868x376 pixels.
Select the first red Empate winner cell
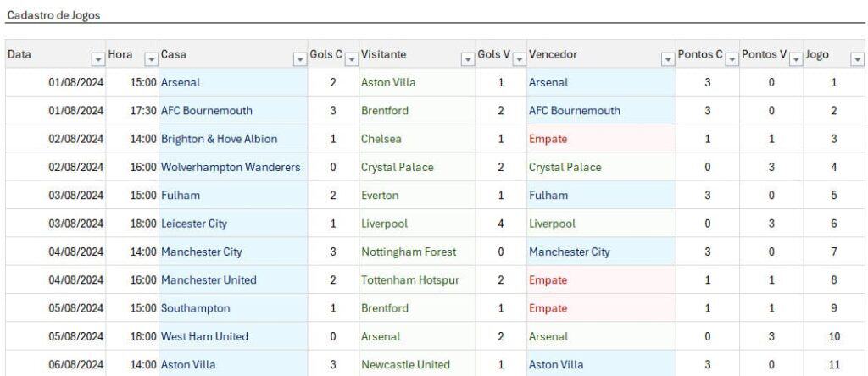click(601, 139)
